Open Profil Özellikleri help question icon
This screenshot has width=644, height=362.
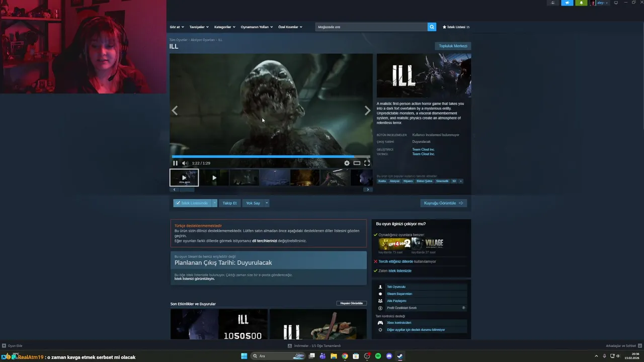pyautogui.click(x=463, y=308)
